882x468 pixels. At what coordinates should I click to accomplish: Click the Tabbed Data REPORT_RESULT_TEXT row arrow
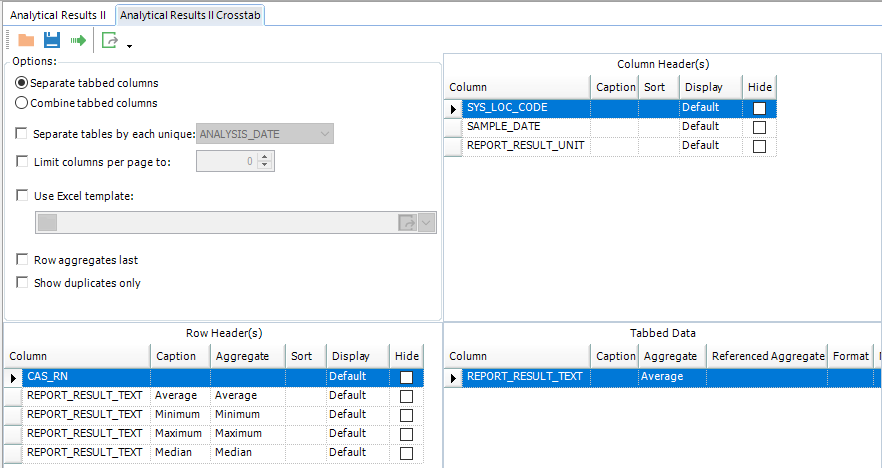454,377
